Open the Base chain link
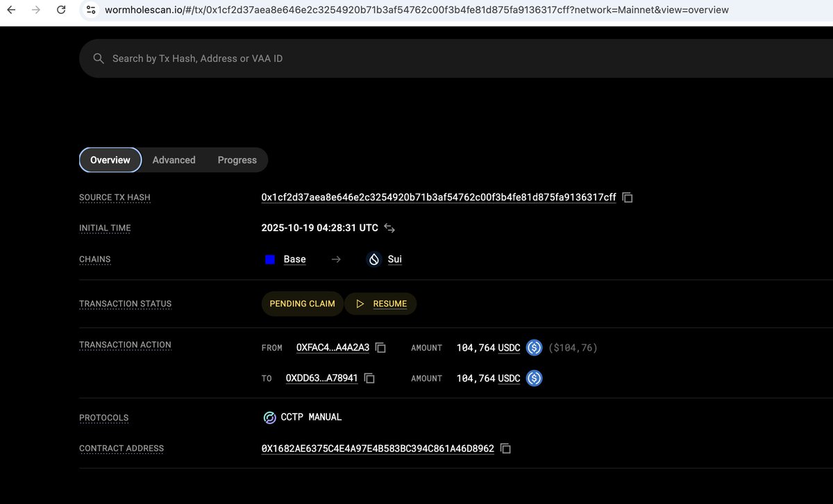This screenshot has width=833, height=504. point(294,259)
